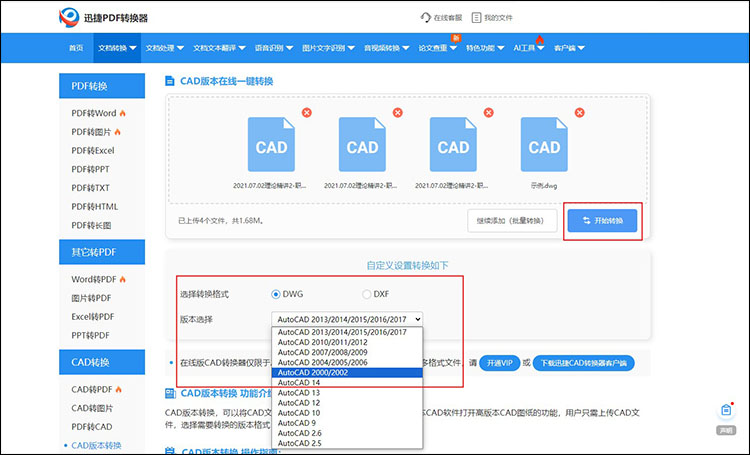
Task: Choose AutoCAD 2000/2002 from list
Action: click(x=347, y=372)
